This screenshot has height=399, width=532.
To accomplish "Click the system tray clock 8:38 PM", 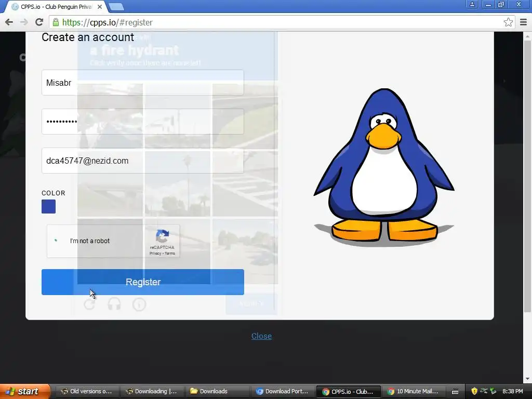I will pyautogui.click(x=512, y=391).
